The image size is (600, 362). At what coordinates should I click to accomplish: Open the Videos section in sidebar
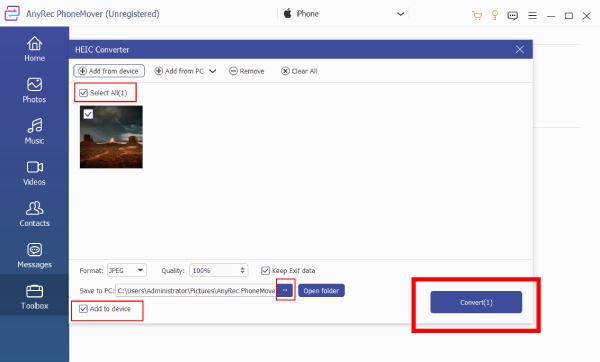pyautogui.click(x=34, y=173)
